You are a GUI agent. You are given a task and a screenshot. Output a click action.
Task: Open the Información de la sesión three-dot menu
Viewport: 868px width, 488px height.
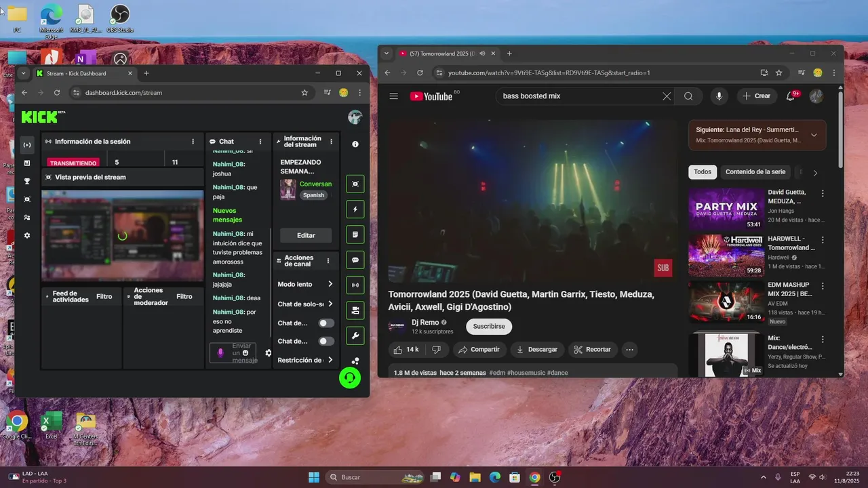[193, 142]
